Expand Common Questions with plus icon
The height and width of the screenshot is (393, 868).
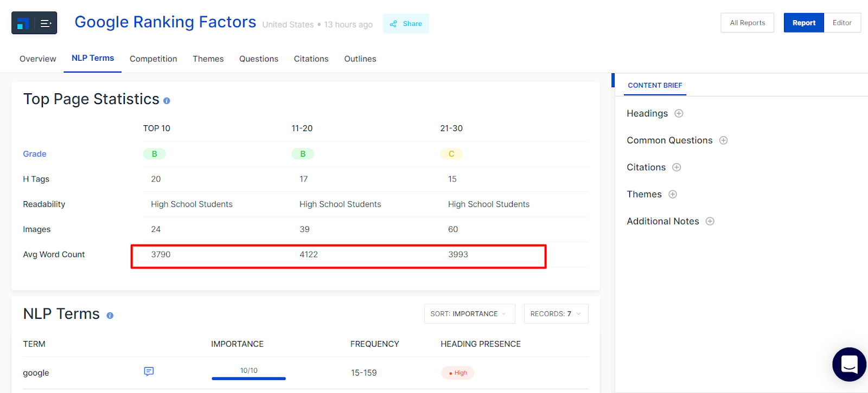(x=723, y=140)
